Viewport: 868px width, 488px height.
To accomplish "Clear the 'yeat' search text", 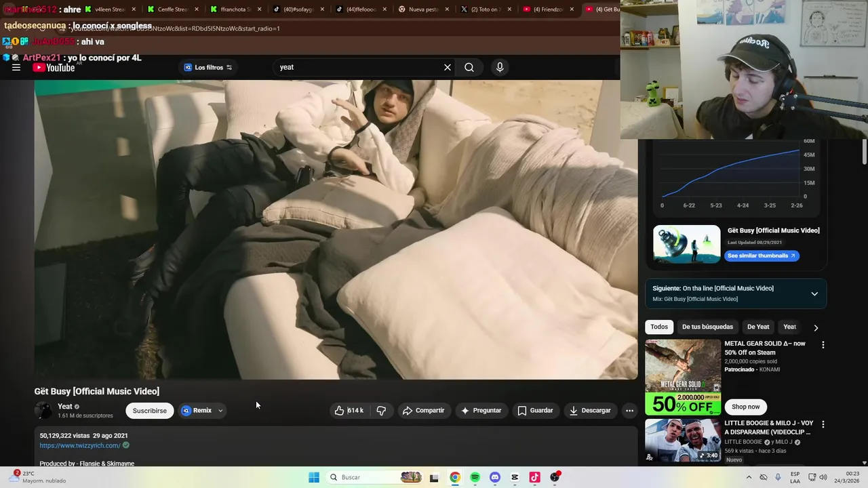I will click(x=448, y=67).
